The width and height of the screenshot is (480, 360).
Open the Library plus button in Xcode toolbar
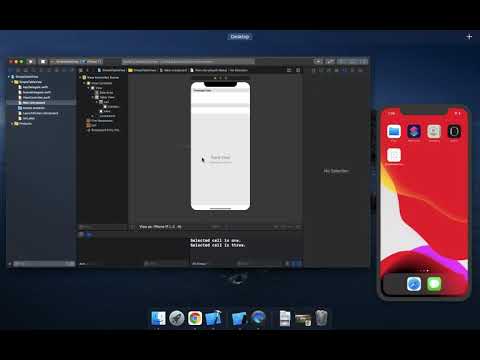pos(318,61)
